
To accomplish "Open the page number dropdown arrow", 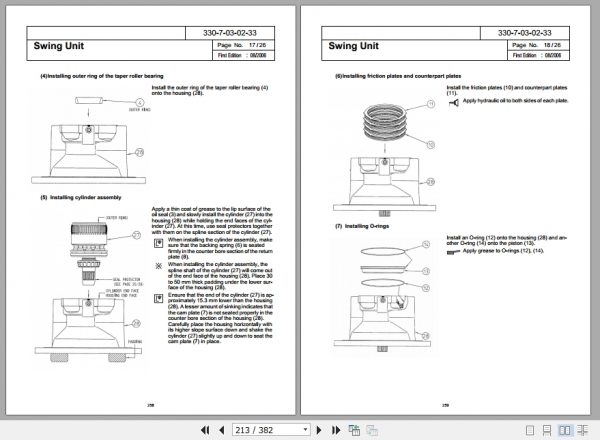I will (x=305, y=430).
